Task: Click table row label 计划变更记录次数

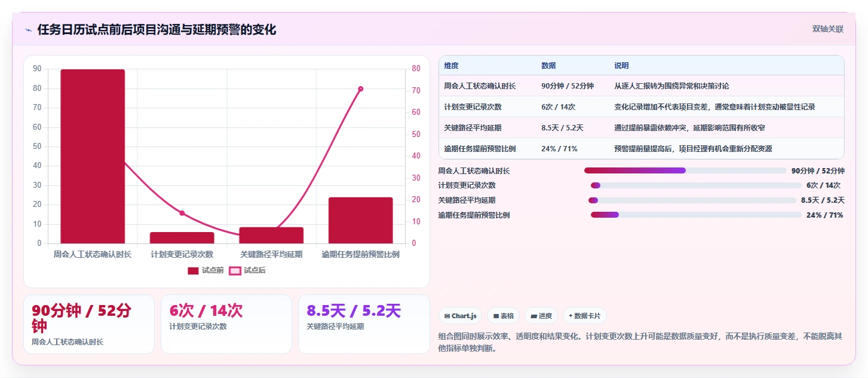Action: click(x=473, y=107)
